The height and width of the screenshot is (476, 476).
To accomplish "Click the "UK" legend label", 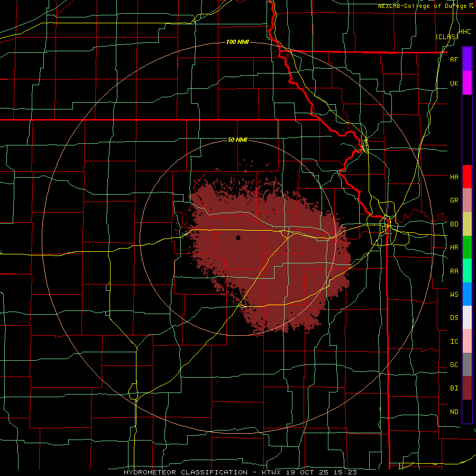I will tap(454, 83).
